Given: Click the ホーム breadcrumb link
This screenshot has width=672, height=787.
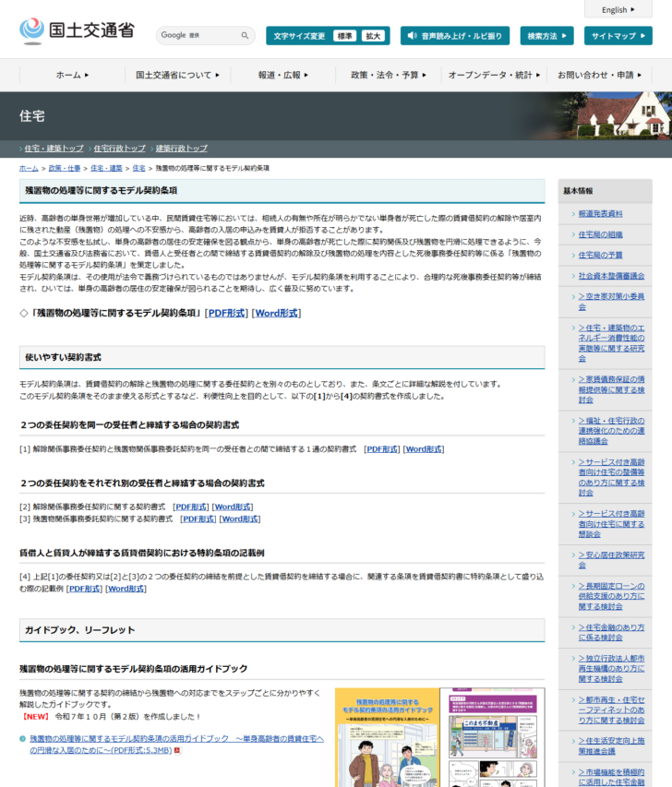Looking at the screenshot, I should point(29,169).
